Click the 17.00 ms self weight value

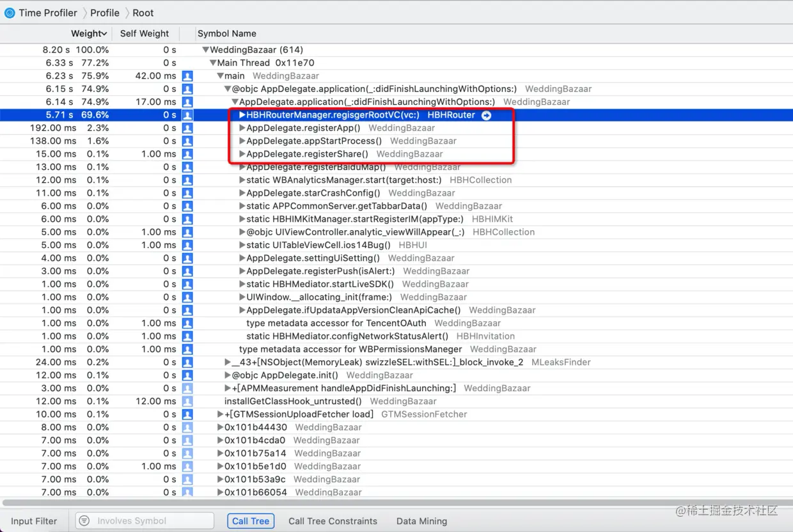tap(155, 102)
